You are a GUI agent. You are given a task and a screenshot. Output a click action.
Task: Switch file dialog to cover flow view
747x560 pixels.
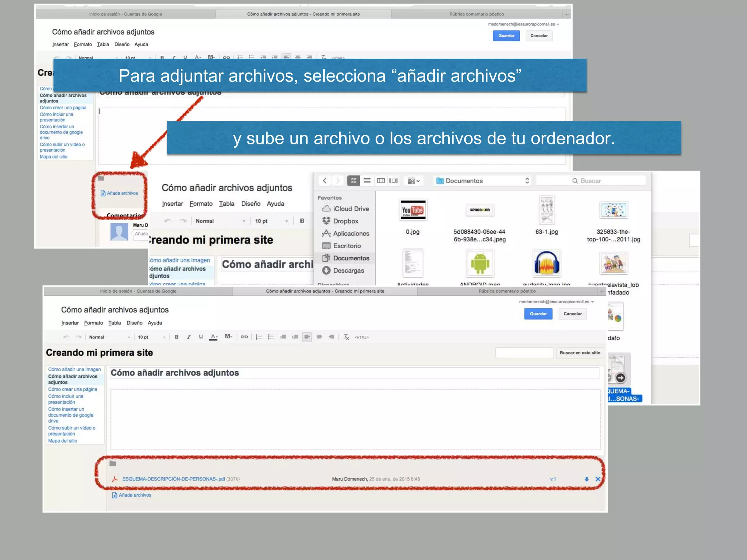coord(394,180)
